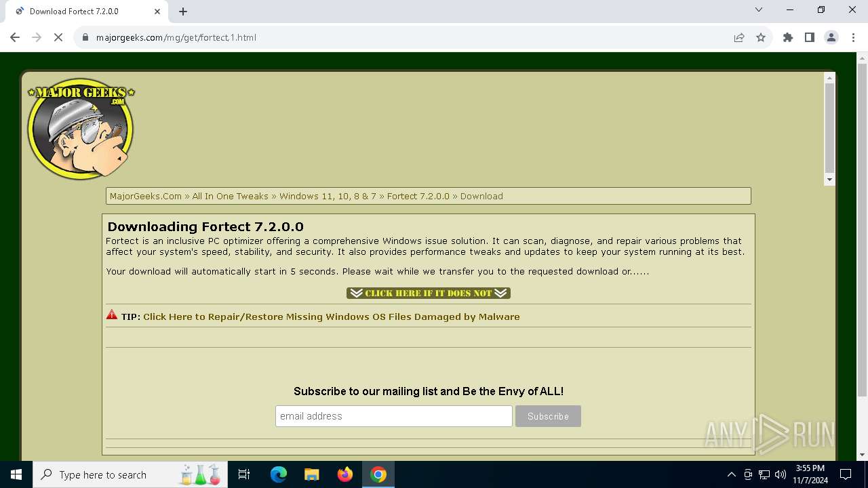
Task: Open the network tray icon
Action: click(764, 474)
